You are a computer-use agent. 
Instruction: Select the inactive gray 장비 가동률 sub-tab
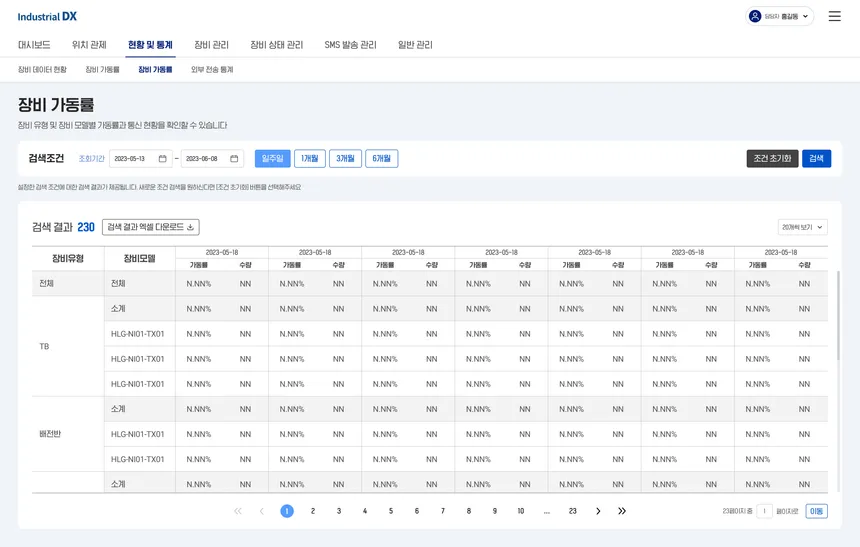tap(103, 70)
